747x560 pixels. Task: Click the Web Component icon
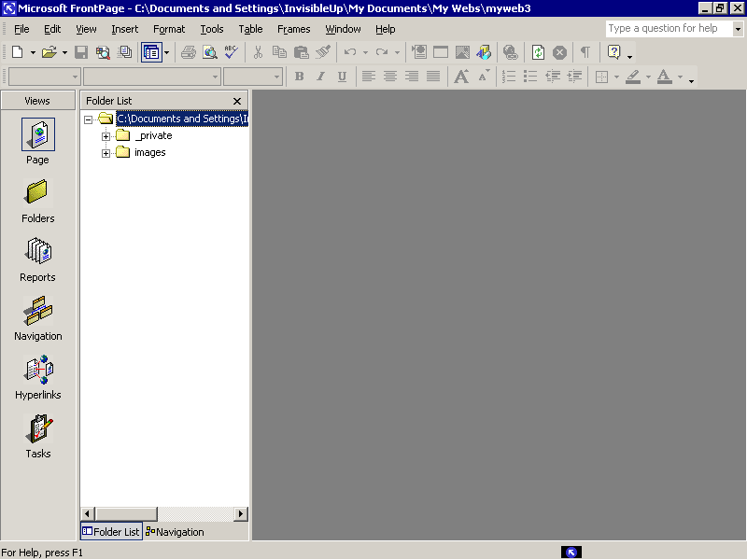click(419, 52)
